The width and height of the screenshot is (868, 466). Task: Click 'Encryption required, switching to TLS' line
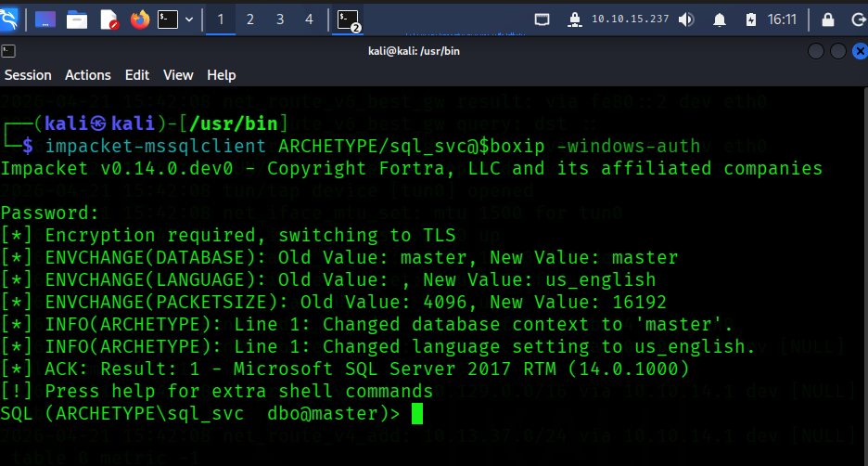click(x=228, y=236)
